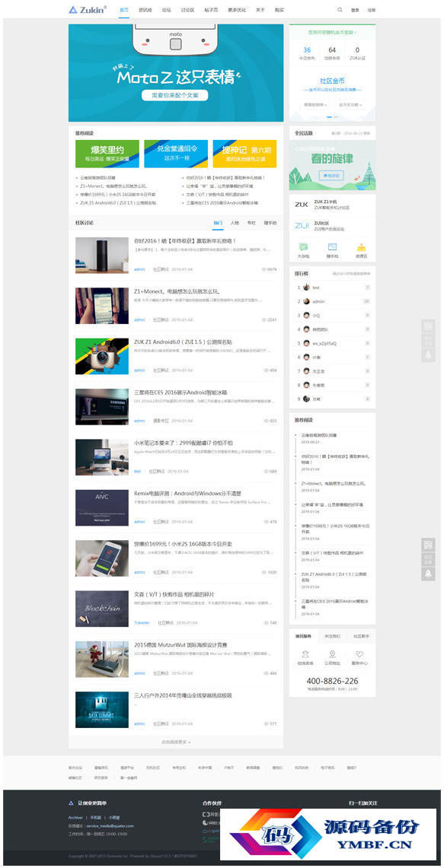
Task: Open the ZUK Z1手机 forum logo
Action: 302,205
